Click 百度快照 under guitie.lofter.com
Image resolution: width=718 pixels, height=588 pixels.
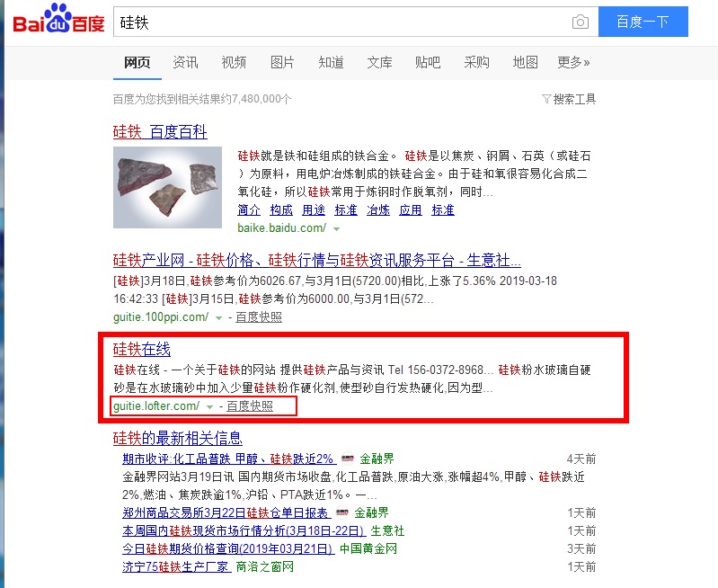(x=250, y=406)
